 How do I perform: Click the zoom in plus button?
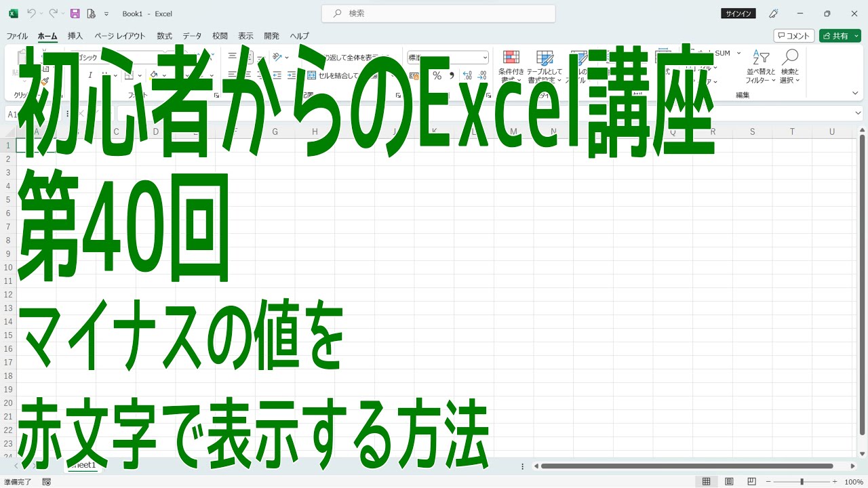pyautogui.click(x=835, y=482)
